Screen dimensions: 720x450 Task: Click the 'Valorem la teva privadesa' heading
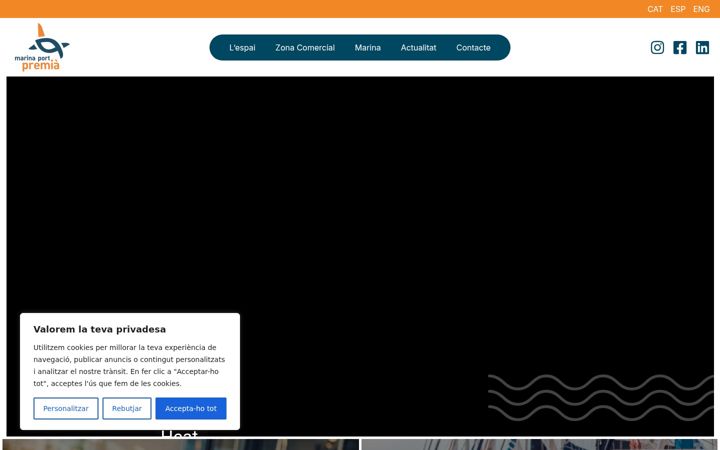coord(100,329)
